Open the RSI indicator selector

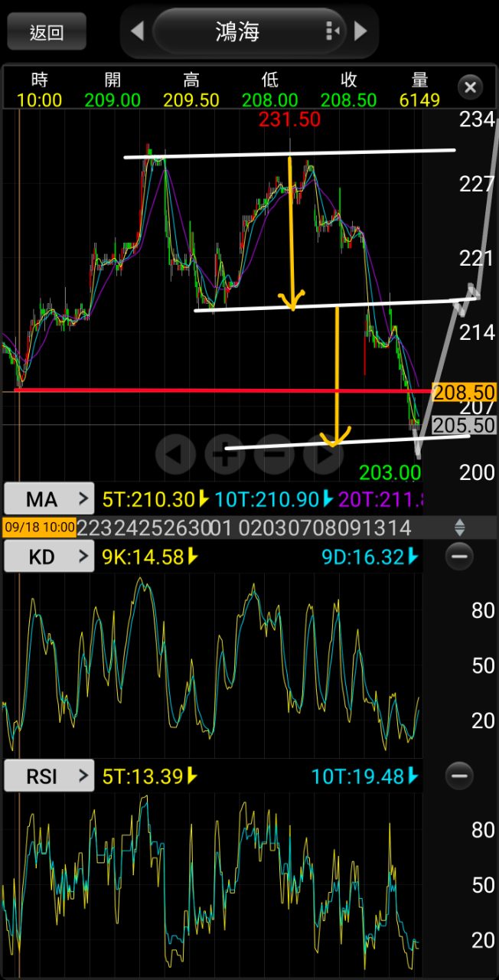(x=49, y=776)
